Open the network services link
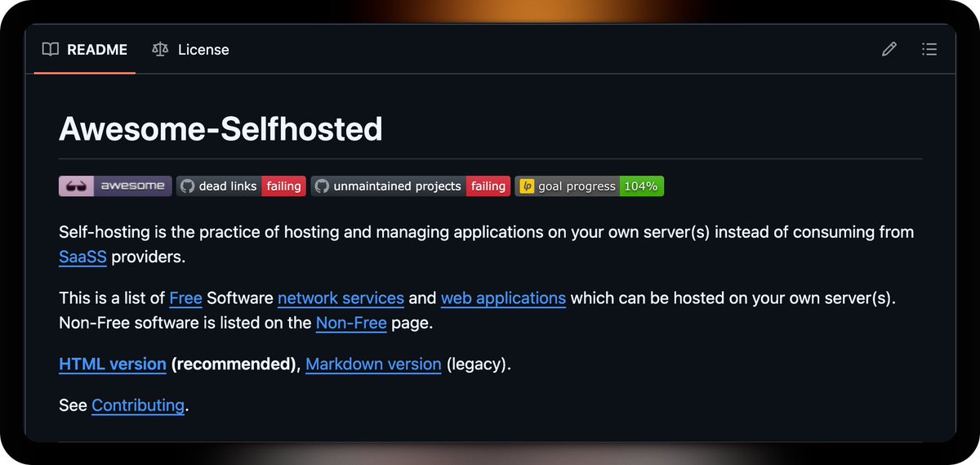 [x=341, y=298]
